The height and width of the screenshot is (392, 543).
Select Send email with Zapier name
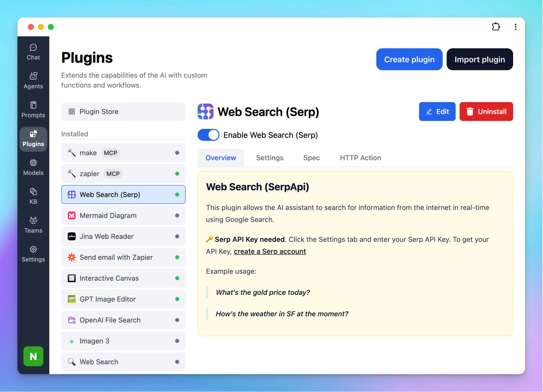[x=116, y=257]
